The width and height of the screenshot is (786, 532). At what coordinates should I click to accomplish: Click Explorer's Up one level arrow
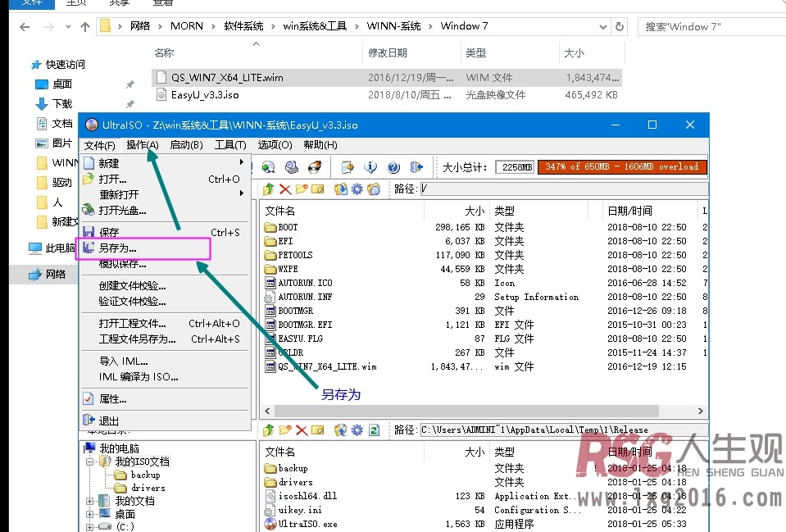click(85, 27)
